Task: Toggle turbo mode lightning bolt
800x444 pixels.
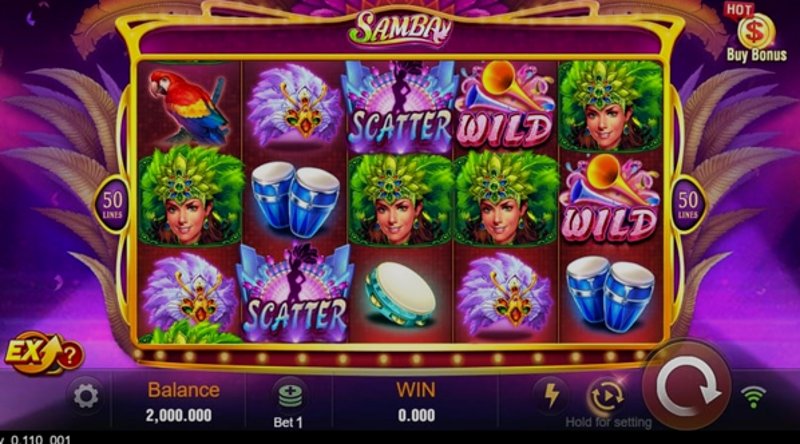Action: click(x=552, y=396)
